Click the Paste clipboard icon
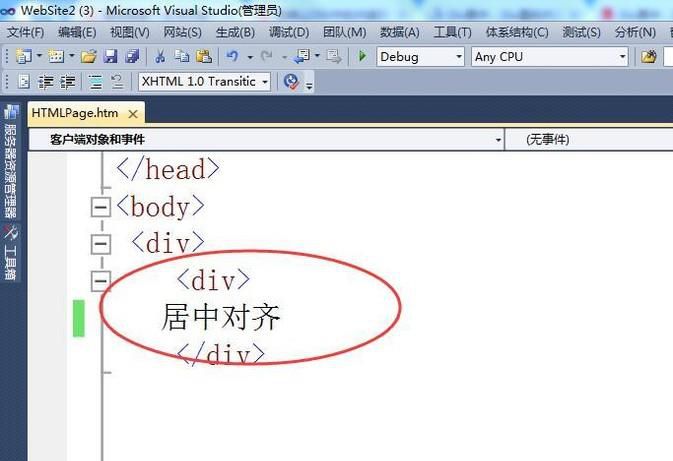Viewport: 673px width, 461px height. (x=203, y=57)
